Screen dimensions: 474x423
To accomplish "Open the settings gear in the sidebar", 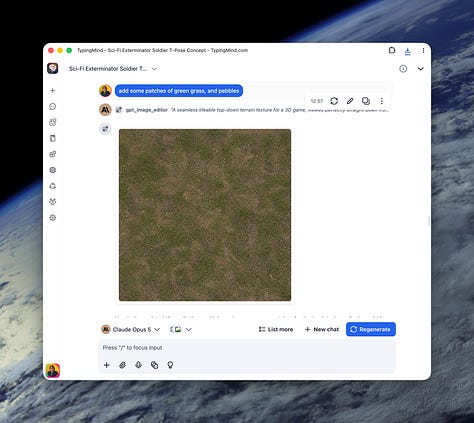I will coord(53,218).
